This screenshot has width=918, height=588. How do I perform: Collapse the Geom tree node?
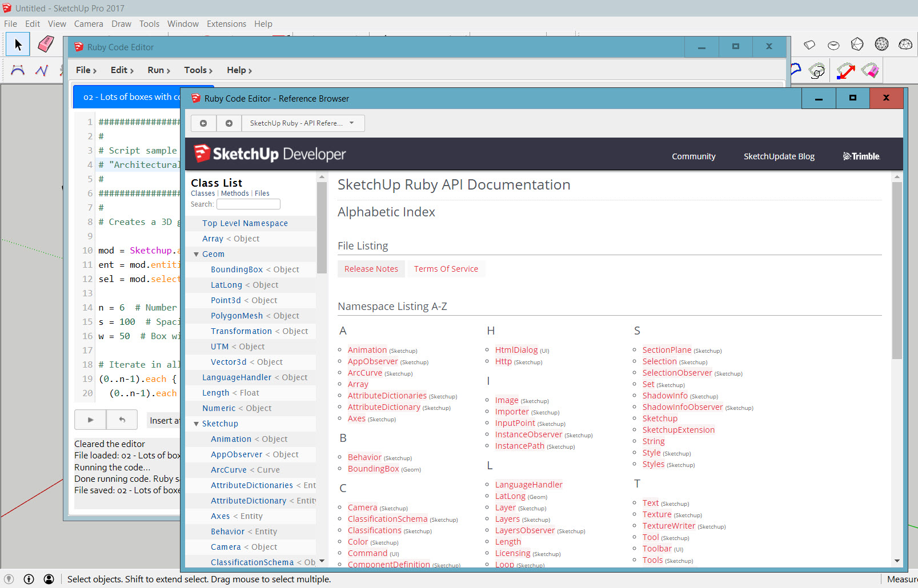click(x=197, y=255)
